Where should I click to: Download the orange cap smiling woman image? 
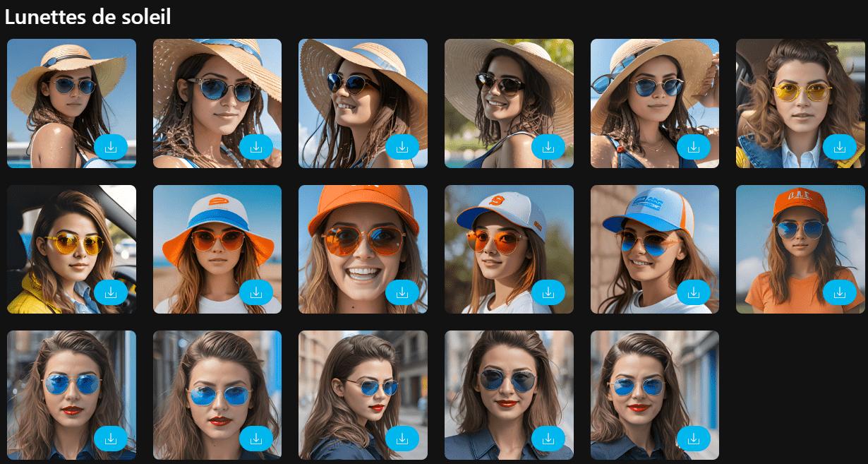[402, 292]
